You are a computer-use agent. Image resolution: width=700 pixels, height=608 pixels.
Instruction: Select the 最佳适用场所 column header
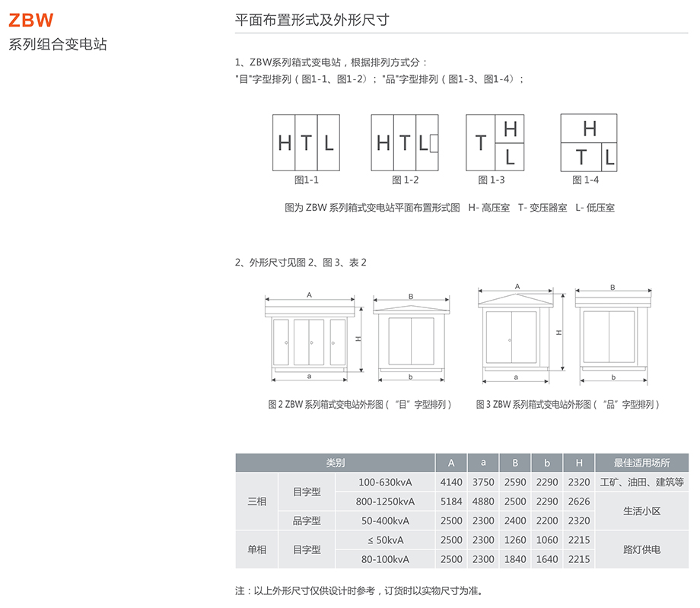(x=641, y=463)
